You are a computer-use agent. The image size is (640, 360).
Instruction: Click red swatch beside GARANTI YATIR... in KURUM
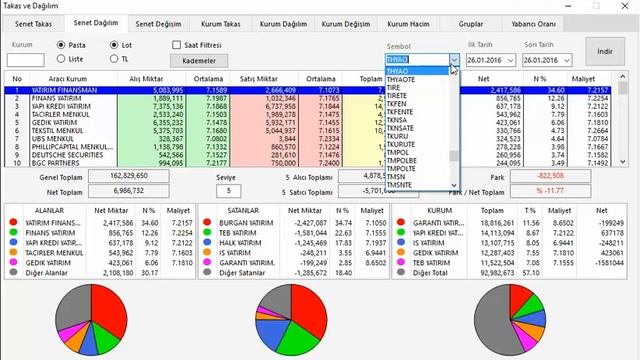401,222
